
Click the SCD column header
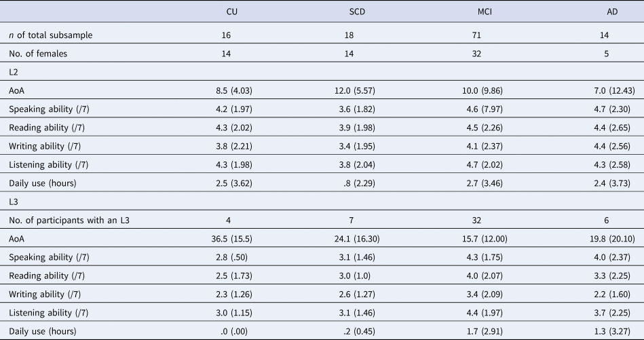(x=357, y=12)
